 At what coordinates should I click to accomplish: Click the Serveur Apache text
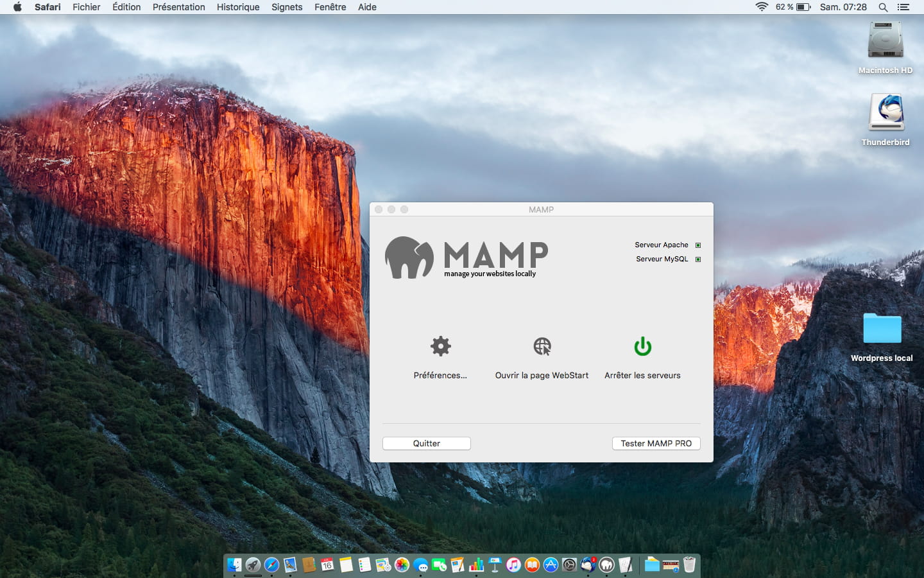[662, 245]
